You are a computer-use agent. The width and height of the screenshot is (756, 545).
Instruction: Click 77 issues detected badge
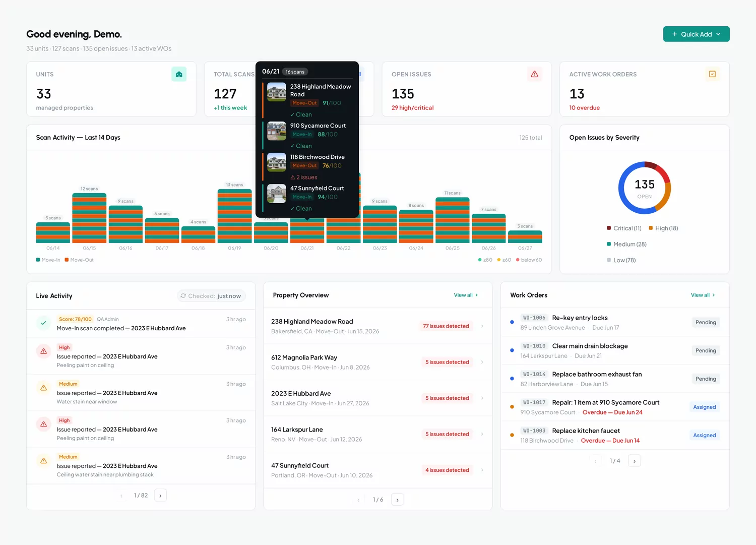446,326
